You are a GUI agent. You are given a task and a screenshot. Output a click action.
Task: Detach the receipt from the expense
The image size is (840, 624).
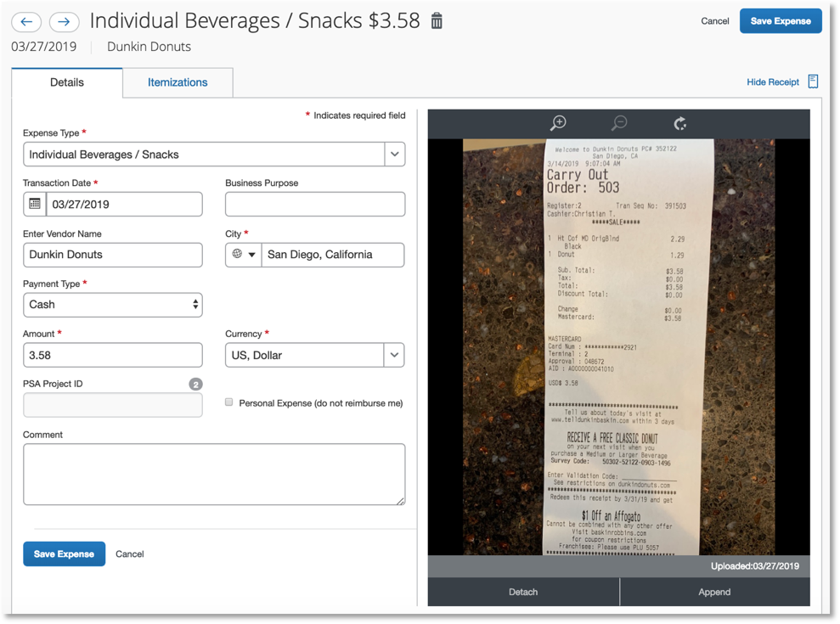point(523,592)
